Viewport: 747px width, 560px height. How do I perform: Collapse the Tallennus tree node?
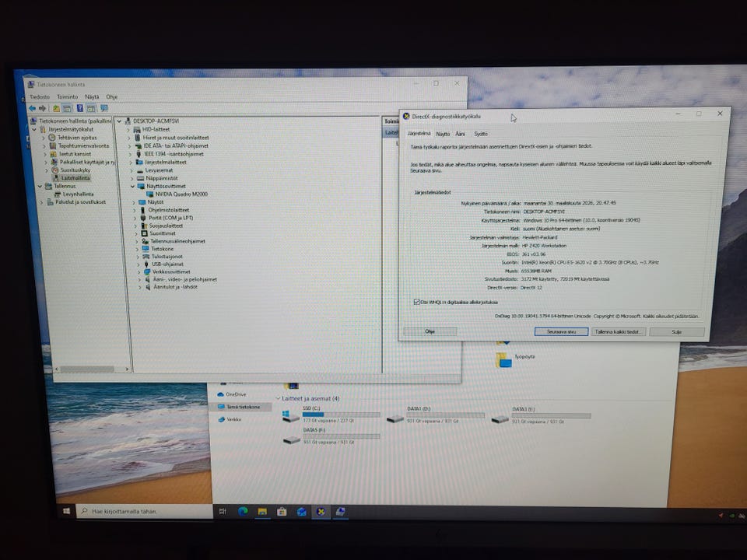[x=40, y=186]
